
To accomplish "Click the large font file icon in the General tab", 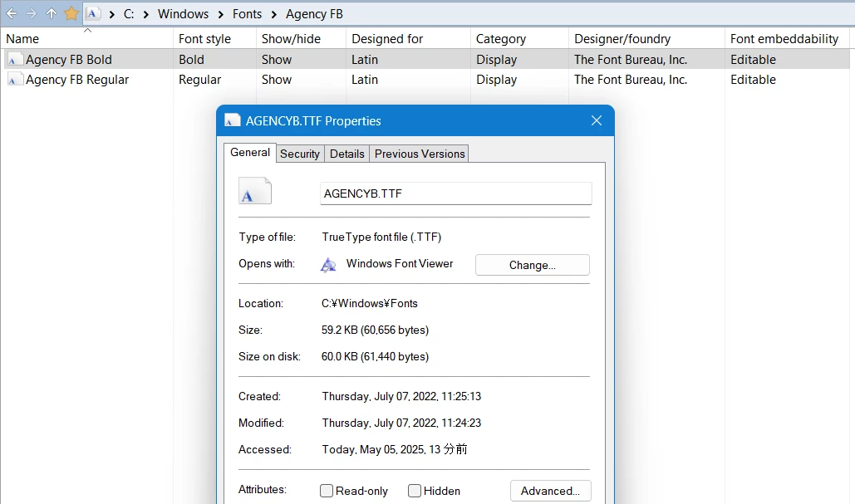I will 254,191.
